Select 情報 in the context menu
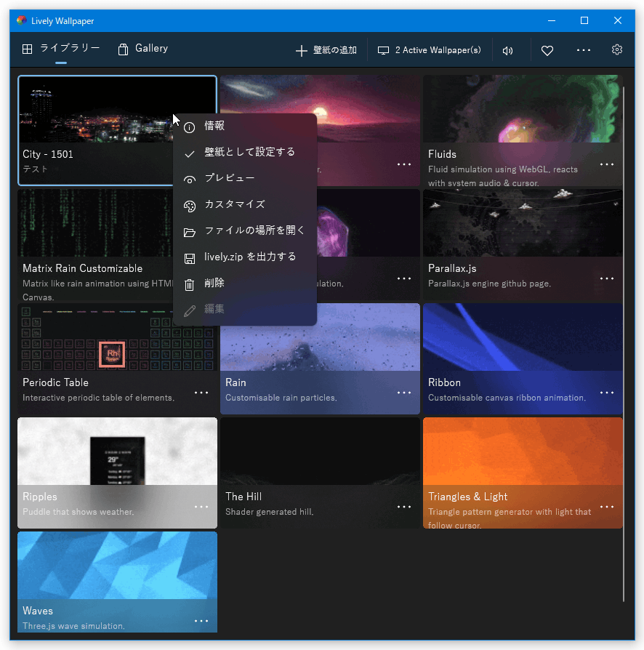The image size is (644, 650). [x=245, y=126]
